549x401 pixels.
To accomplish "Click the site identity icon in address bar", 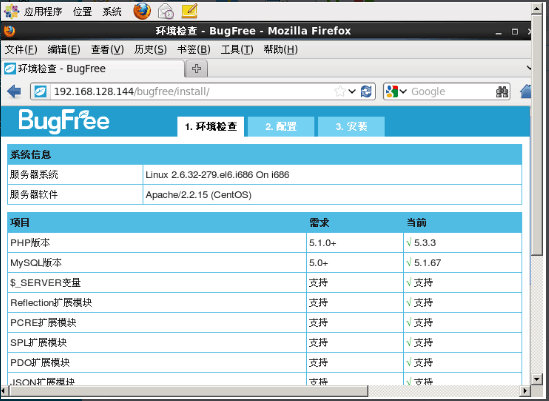I will point(41,92).
